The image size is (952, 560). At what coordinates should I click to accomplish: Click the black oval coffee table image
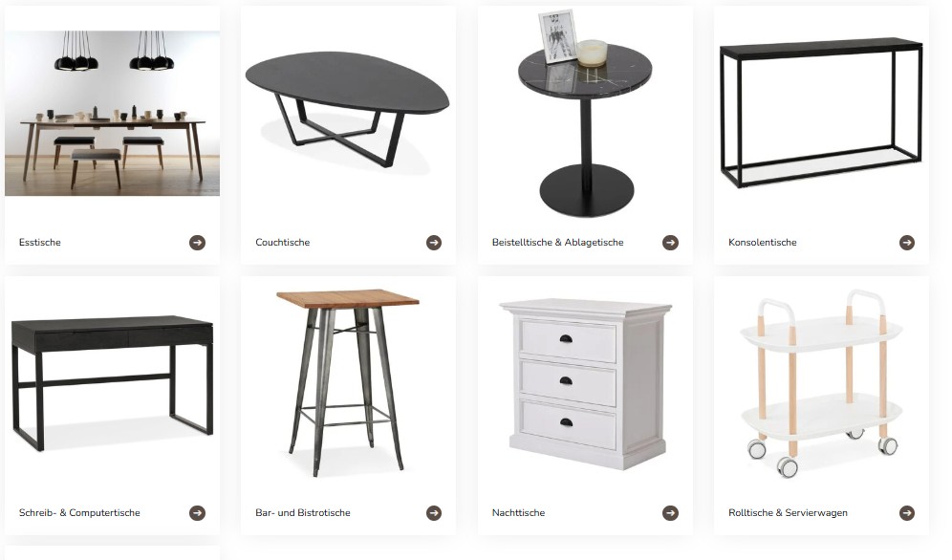(347, 109)
